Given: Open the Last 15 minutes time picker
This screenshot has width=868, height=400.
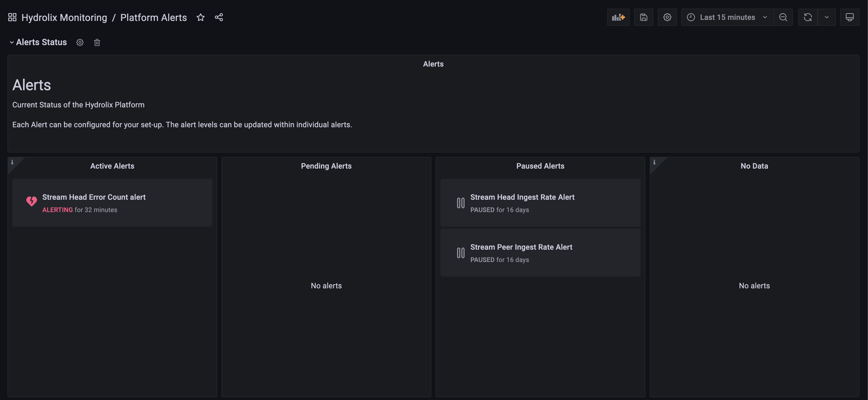Looking at the screenshot, I should [x=727, y=17].
